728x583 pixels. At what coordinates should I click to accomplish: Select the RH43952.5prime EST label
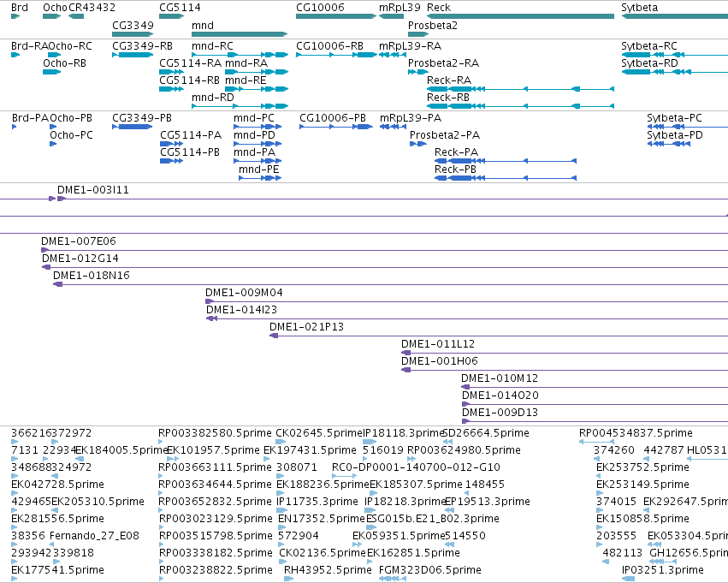(328, 570)
